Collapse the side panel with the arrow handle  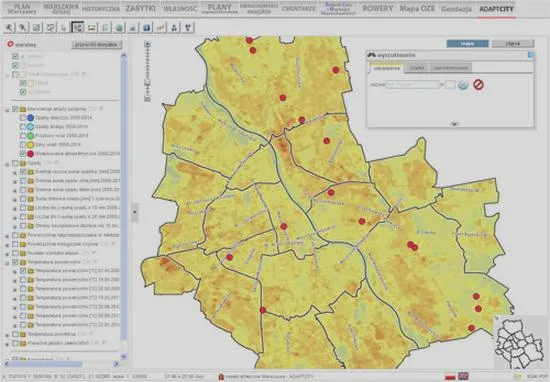coord(135,212)
